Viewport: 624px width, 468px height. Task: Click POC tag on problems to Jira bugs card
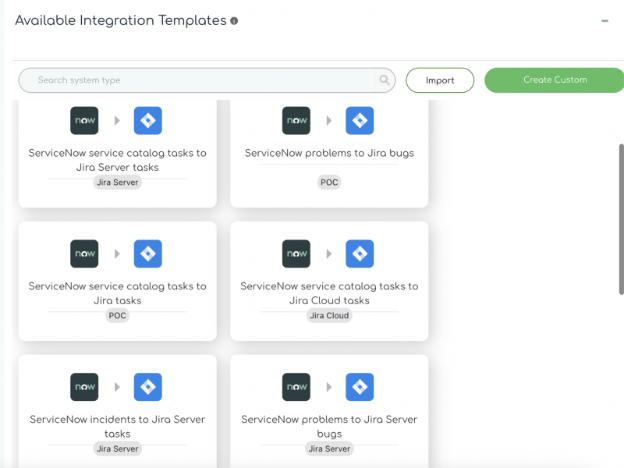tap(329, 182)
